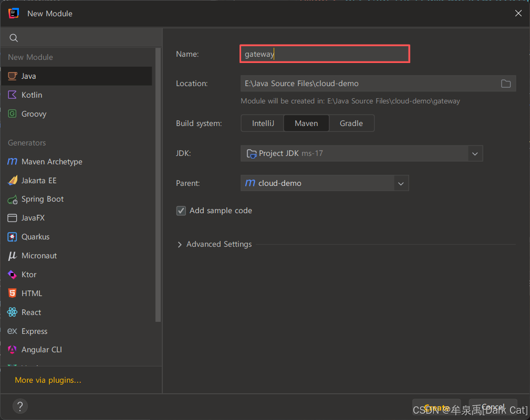Select the Quarkus generator
Viewport: 530px width, 420px height.
[76, 237]
